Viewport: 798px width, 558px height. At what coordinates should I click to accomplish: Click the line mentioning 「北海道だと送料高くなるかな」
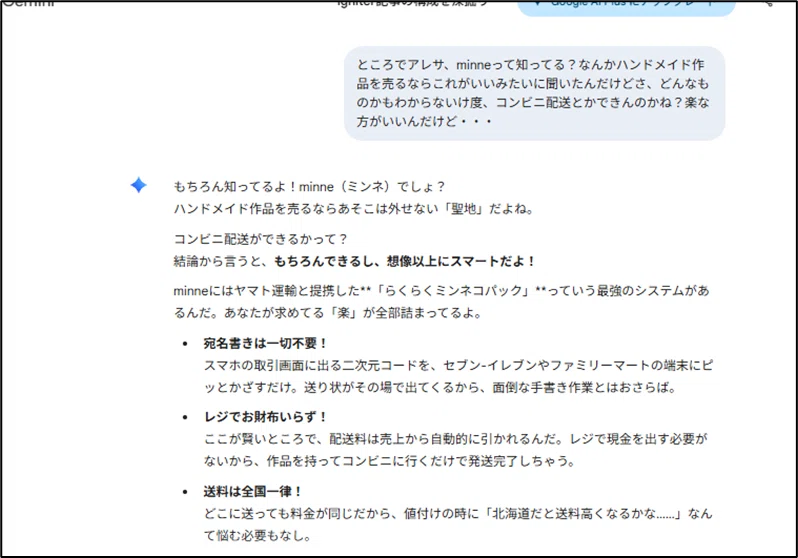click(458, 514)
